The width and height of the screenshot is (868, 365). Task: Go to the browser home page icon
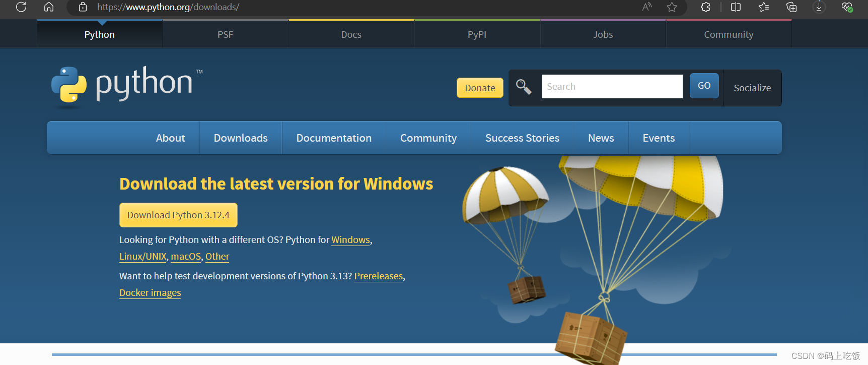tap(49, 7)
